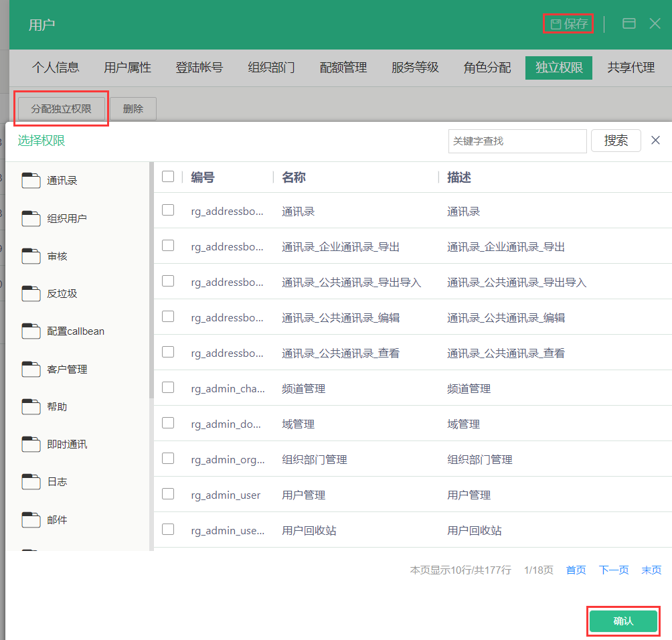Check the 通讯录_公共通讯录_编辑 row
The image size is (672, 640).
(168, 317)
